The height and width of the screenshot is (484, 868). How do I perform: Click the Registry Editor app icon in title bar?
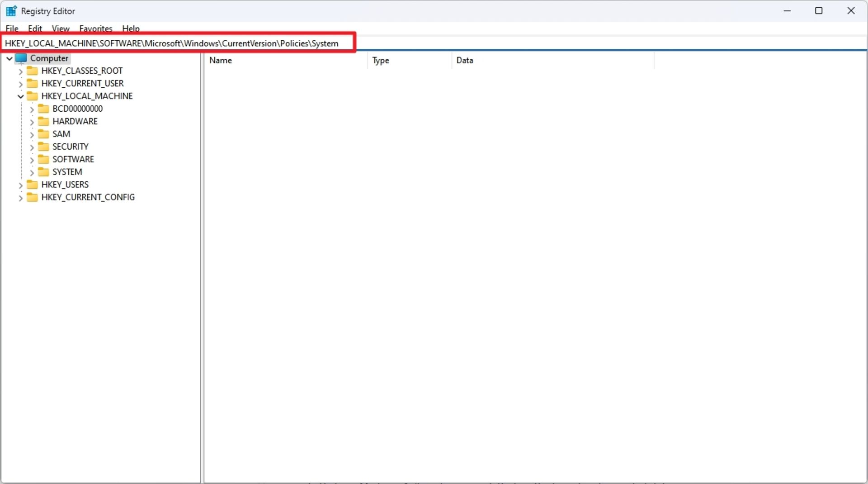(11, 11)
